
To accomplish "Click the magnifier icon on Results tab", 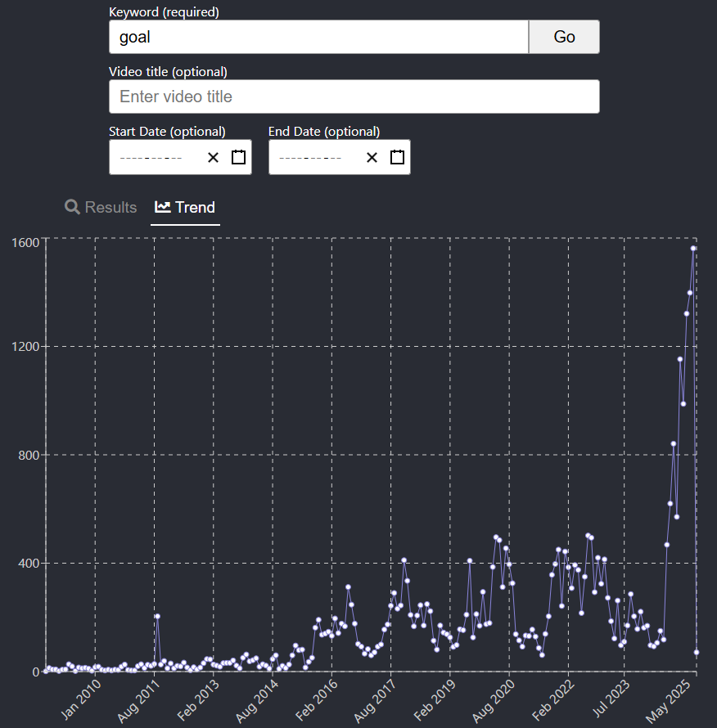I will pos(72,207).
